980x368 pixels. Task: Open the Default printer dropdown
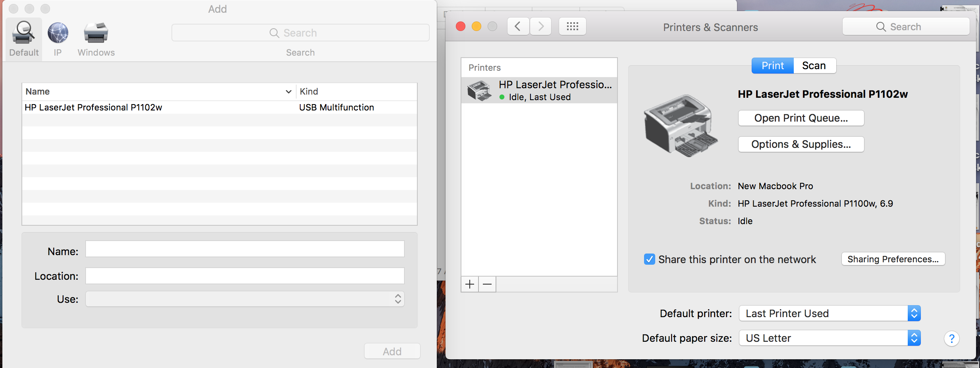[x=830, y=314]
